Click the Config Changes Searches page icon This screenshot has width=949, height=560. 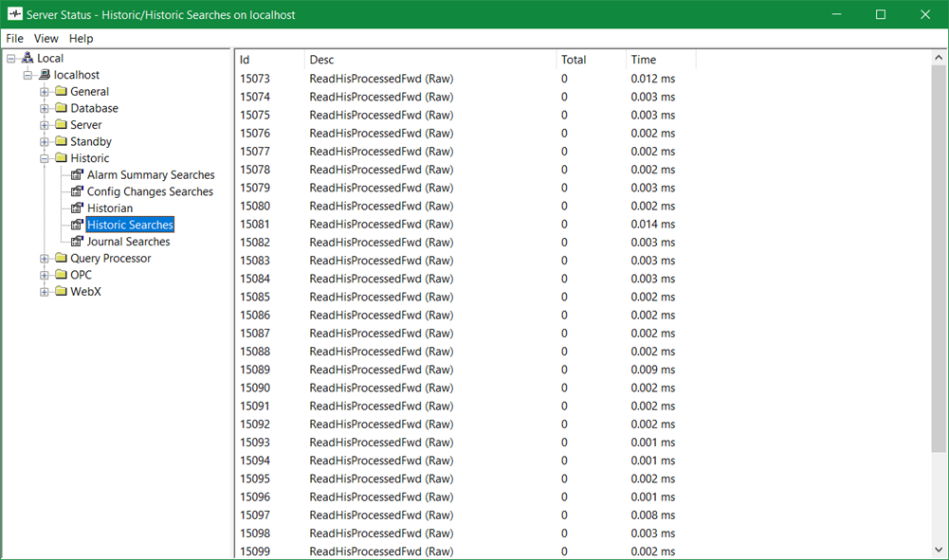78,191
